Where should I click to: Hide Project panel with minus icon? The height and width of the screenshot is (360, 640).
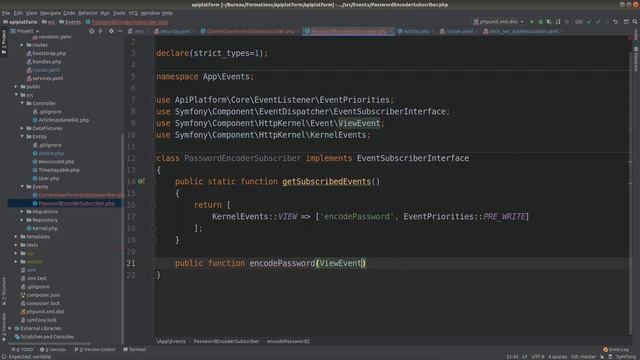point(120,31)
